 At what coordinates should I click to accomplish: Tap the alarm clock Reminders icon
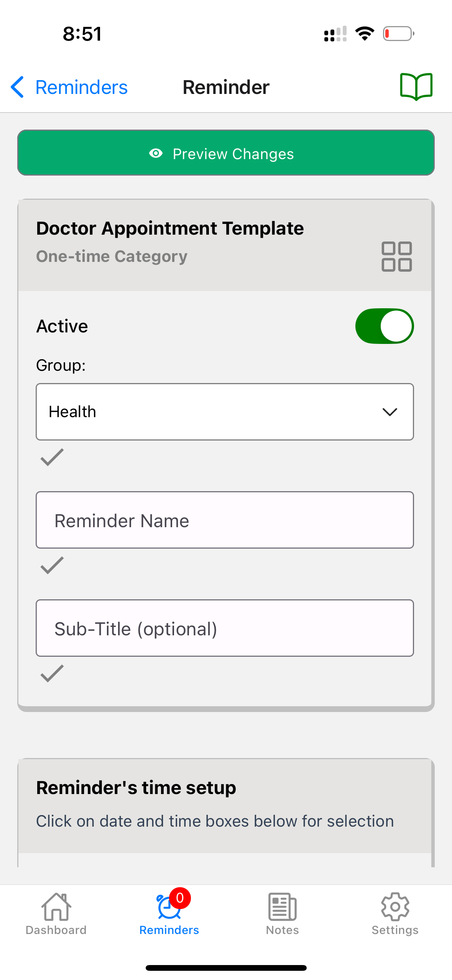tap(169, 907)
